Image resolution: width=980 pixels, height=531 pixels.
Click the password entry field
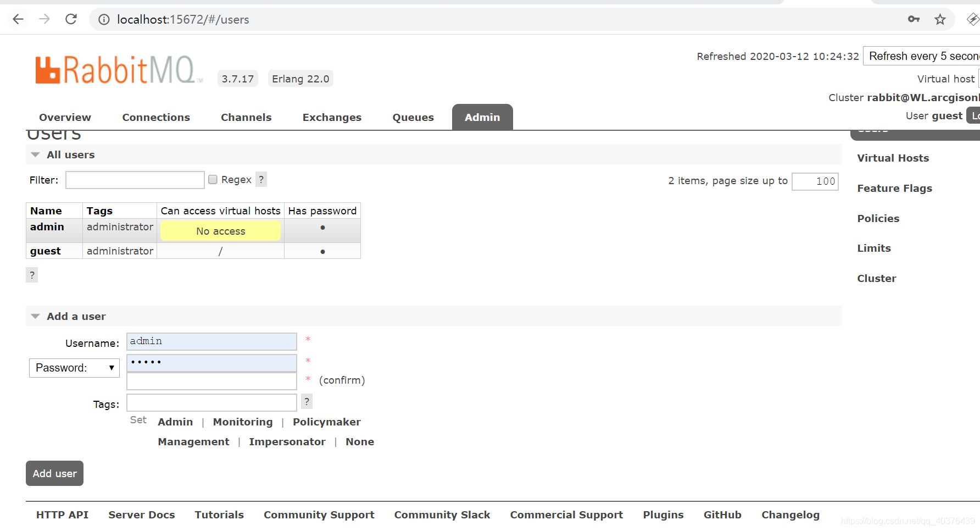click(211, 363)
